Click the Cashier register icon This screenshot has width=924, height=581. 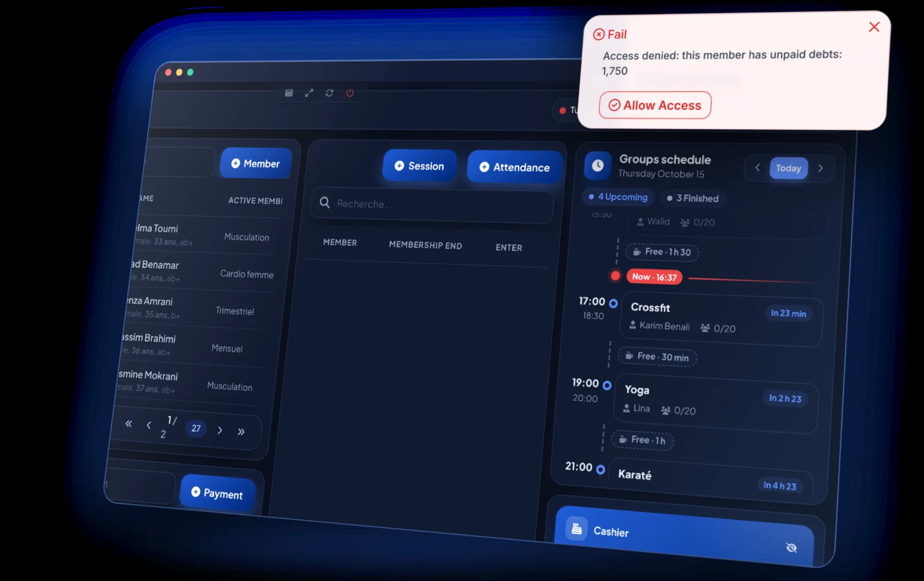point(576,528)
